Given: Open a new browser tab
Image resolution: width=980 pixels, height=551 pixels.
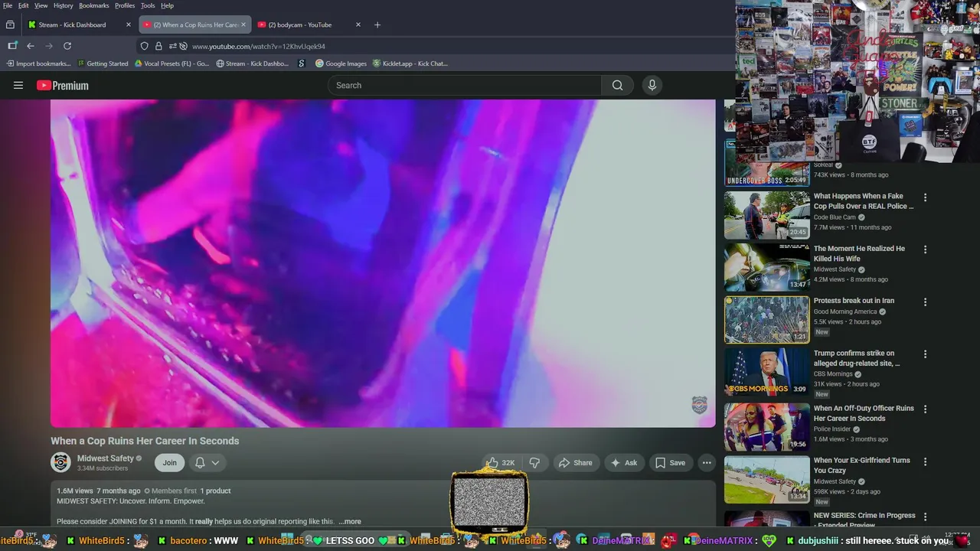Looking at the screenshot, I should [377, 24].
